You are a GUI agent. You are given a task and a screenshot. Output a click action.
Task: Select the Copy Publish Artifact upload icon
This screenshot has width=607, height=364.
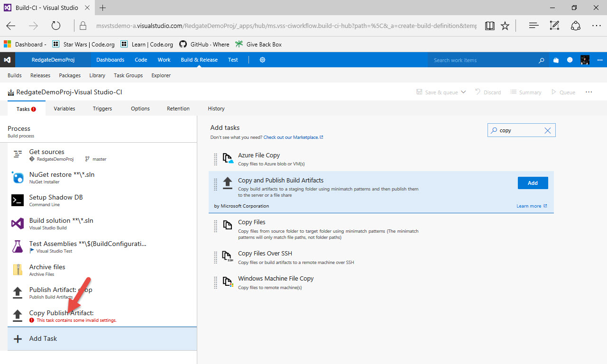tap(18, 316)
